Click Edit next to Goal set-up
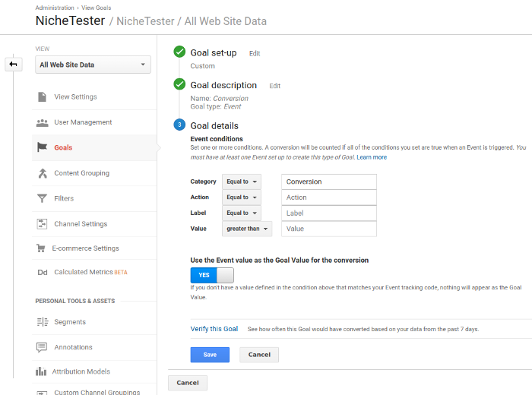The width and height of the screenshot is (532, 395). 255,54
